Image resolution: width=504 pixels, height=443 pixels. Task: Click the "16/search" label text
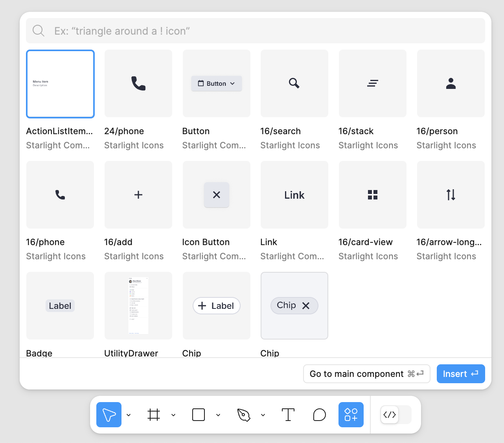(x=280, y=131)
